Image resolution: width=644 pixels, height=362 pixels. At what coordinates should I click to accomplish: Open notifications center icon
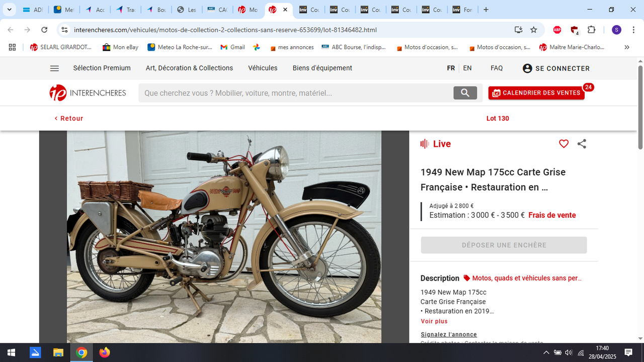click(x=628, y=352)
